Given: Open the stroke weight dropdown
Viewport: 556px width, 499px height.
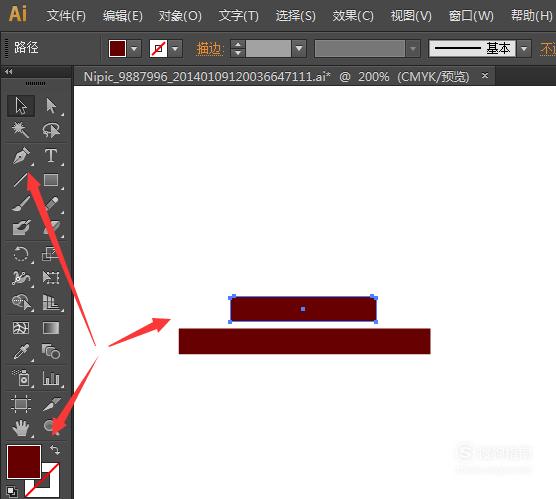Looking at the screenshot, I should point(299,48).
